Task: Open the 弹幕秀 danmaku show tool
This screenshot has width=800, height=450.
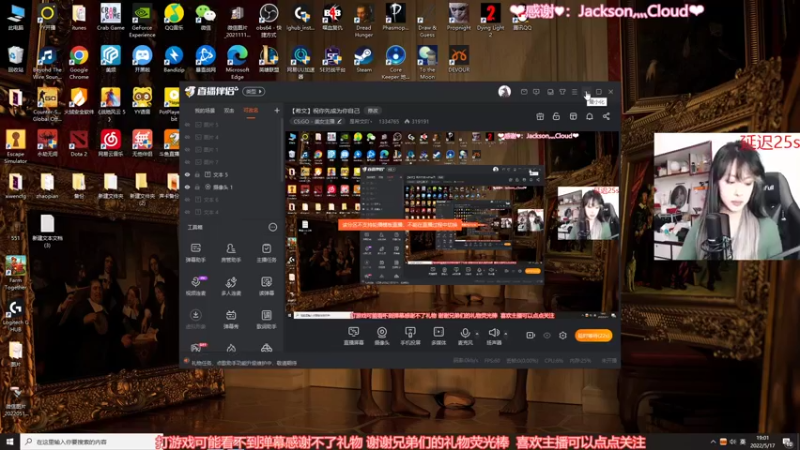Action: pos(231,319)
